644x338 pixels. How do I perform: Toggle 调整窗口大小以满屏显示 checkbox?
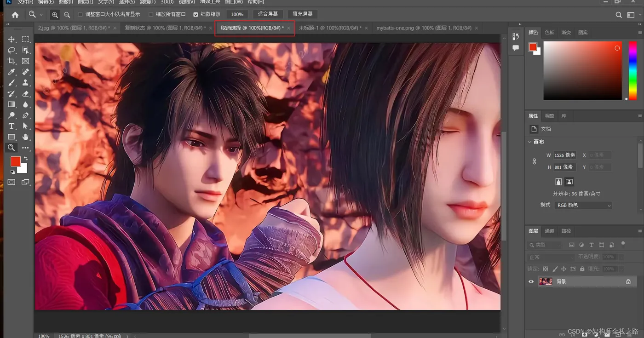click(x=80, y=15)
